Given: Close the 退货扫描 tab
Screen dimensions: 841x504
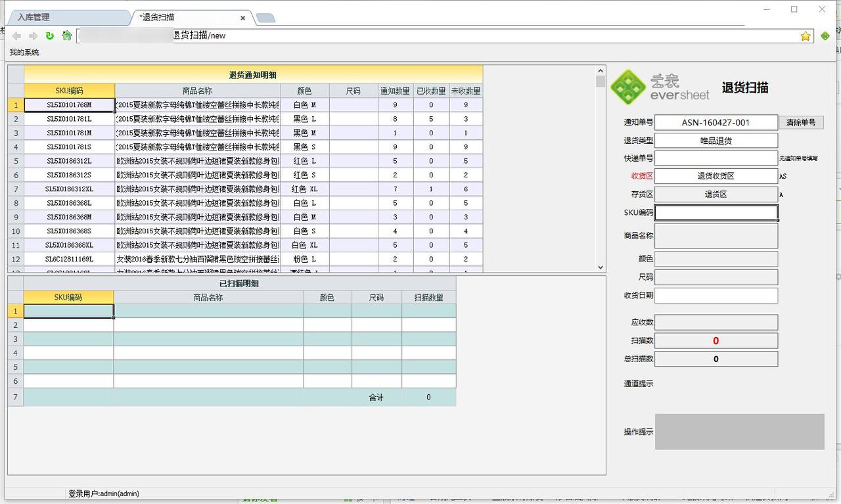Looking at the screenshot, I should [x=242, y=18].
